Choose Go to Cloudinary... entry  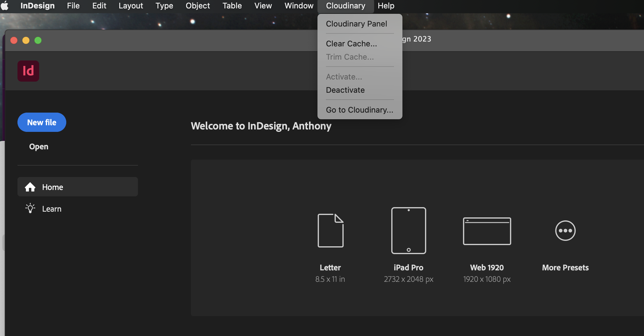(x=360, y=110)
